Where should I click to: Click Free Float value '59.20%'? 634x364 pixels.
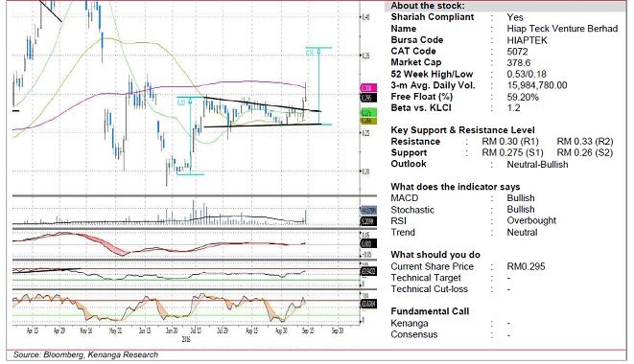coord(523,97)
